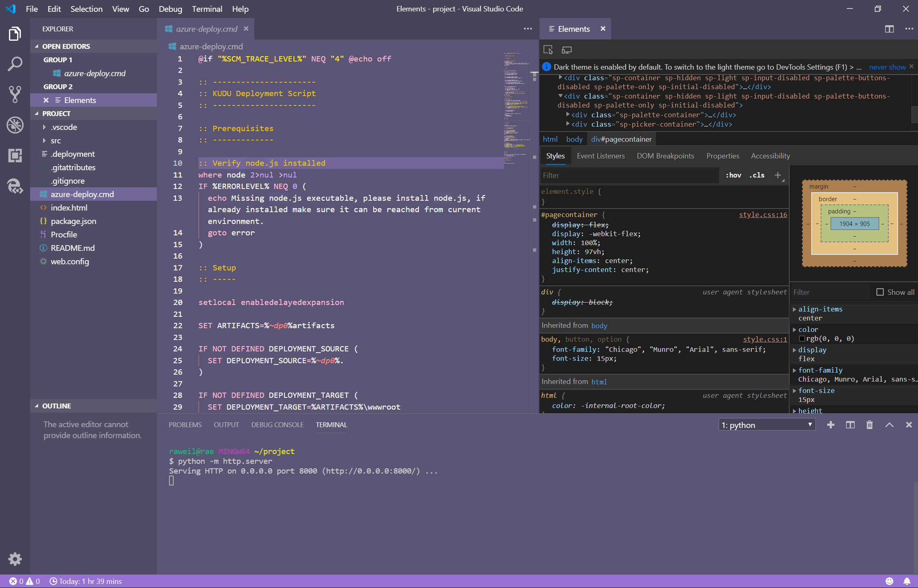
Task: Enable the Show all checkbox in Computed styles
Action: tap(880, 292)
